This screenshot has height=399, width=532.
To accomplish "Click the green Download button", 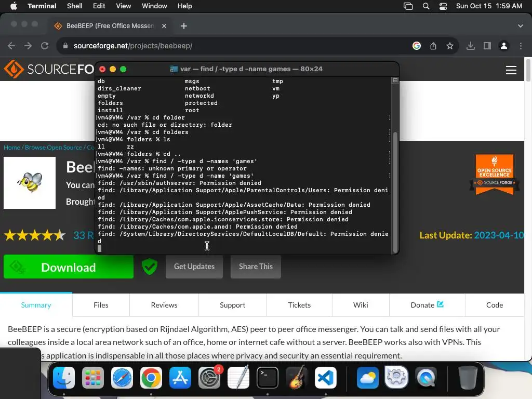I will [x=69, y=267].
